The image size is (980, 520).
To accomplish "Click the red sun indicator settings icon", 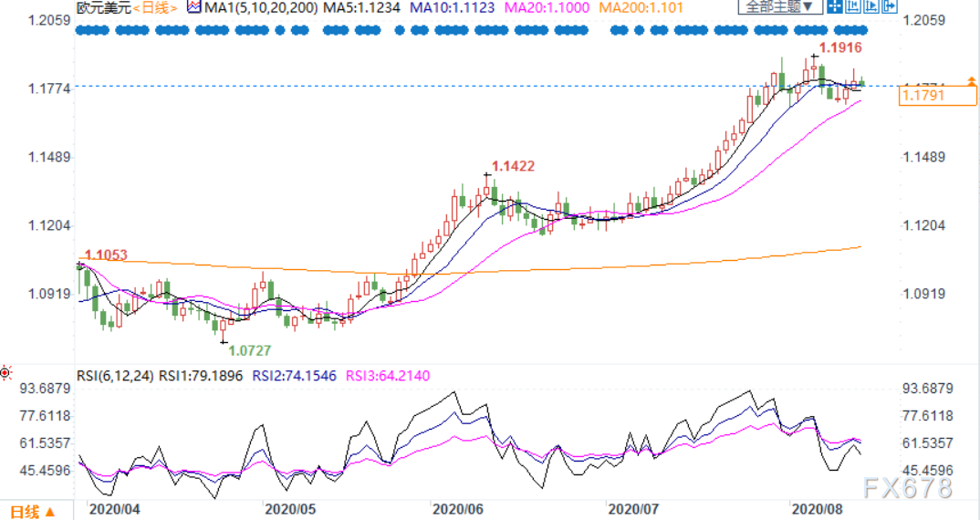I will [5, 373].
